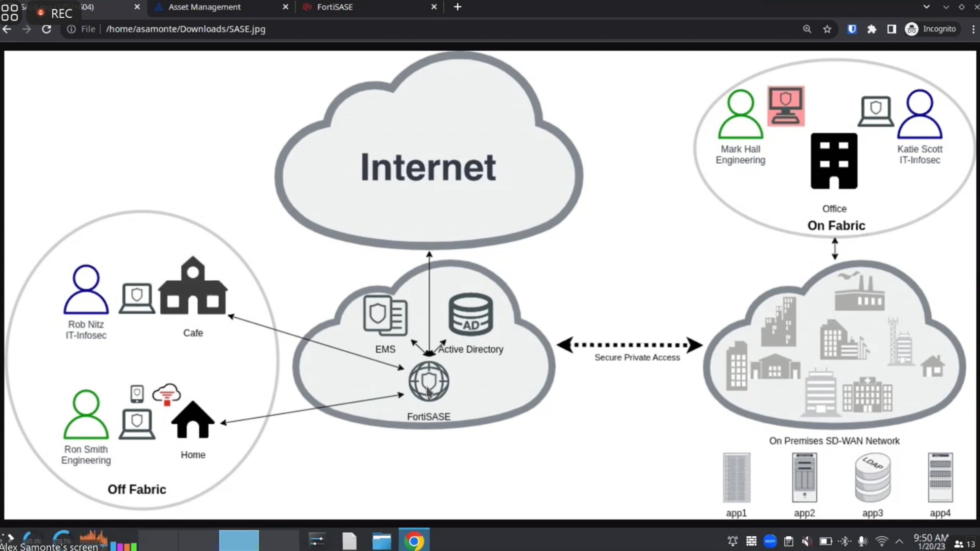Open the Bitwarden extension shield icon
980x551 pixels.
point(852,29)
